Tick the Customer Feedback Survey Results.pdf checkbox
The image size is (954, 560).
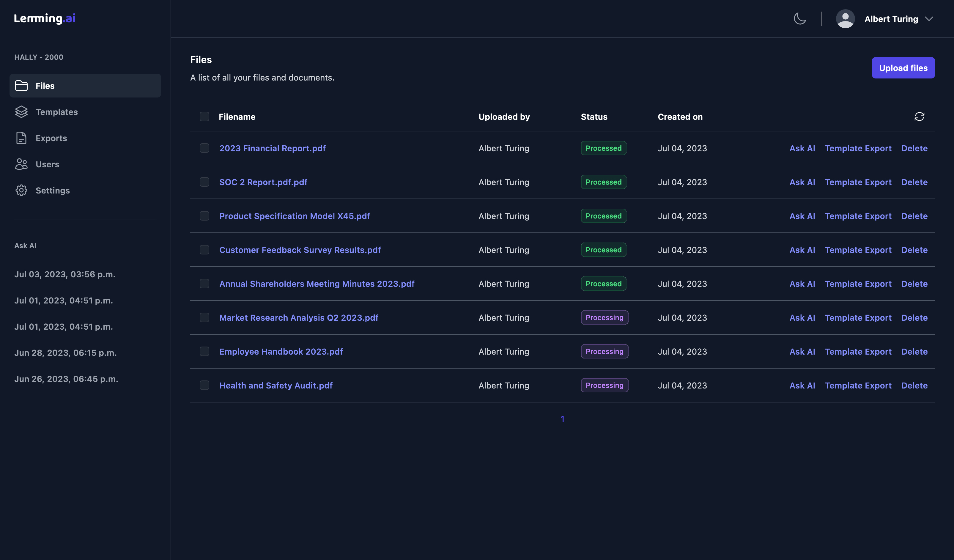pos(204,250)
